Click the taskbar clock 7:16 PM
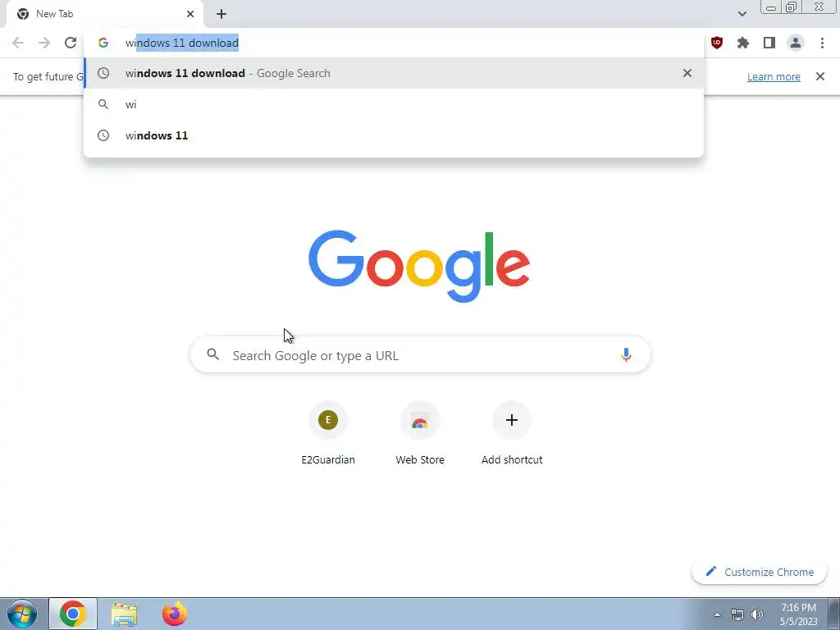 click(798, 614)
